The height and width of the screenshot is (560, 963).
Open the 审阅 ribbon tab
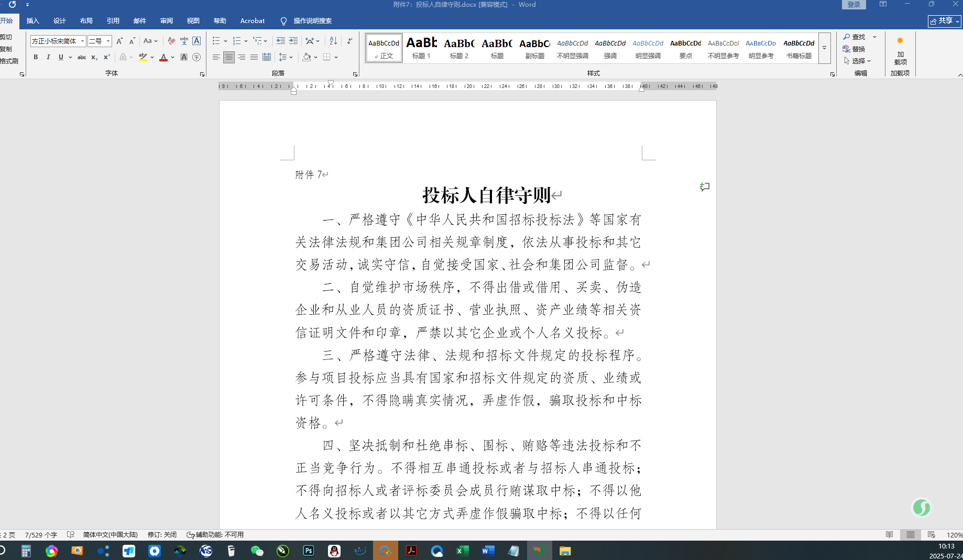[x=167, y=21]
